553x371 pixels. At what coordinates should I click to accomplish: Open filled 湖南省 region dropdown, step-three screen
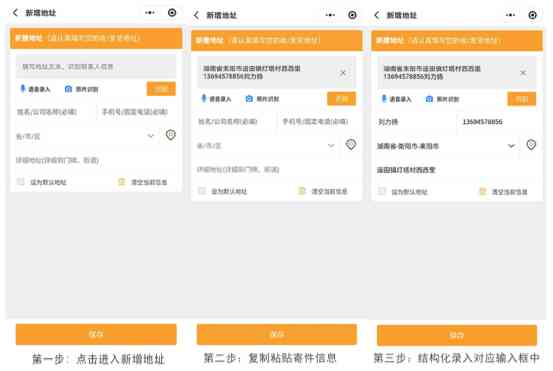446,146
